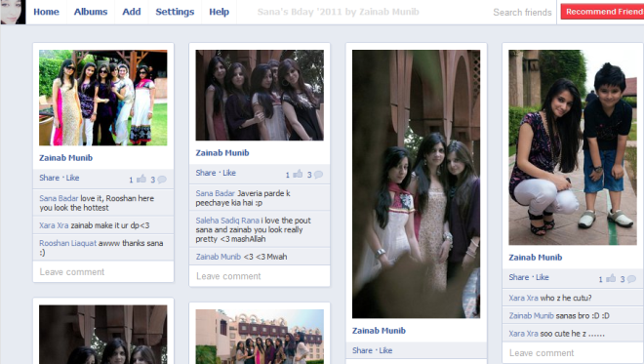The height and width of the screenshot is (364, 644).
Task: Share the lawn group photo
Action: [x=50, y=178]
